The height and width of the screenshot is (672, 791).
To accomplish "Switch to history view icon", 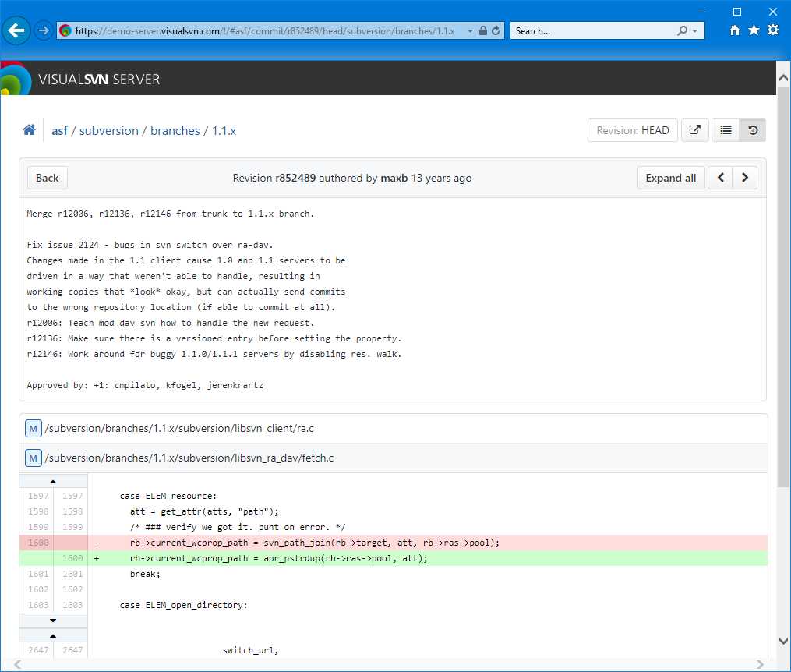I will pos(753,130).
